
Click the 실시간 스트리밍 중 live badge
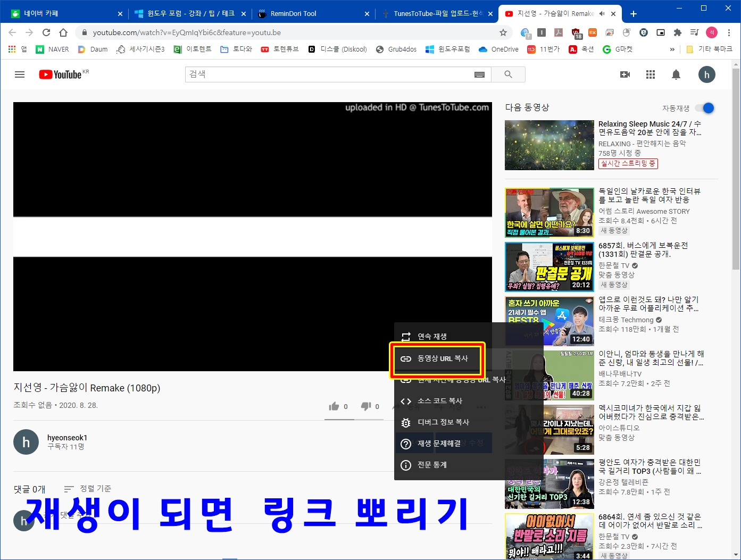click(x=628, y=163)
